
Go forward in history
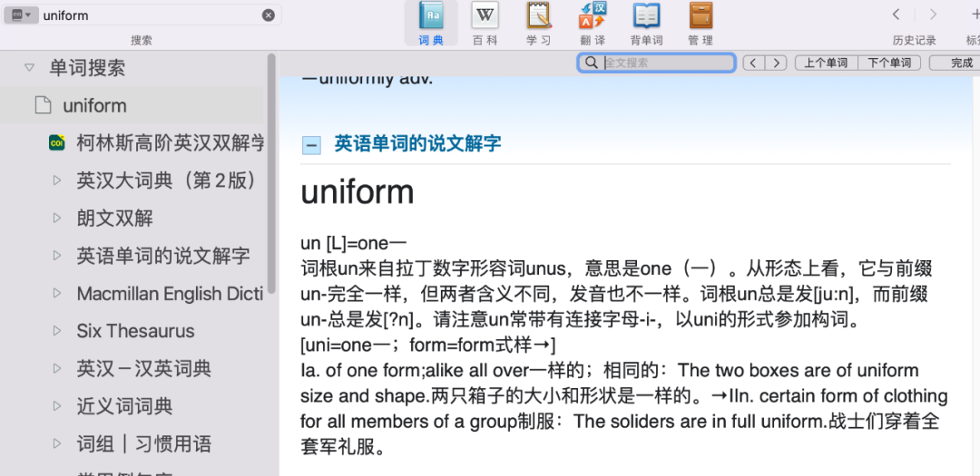[x=933, y=15]
